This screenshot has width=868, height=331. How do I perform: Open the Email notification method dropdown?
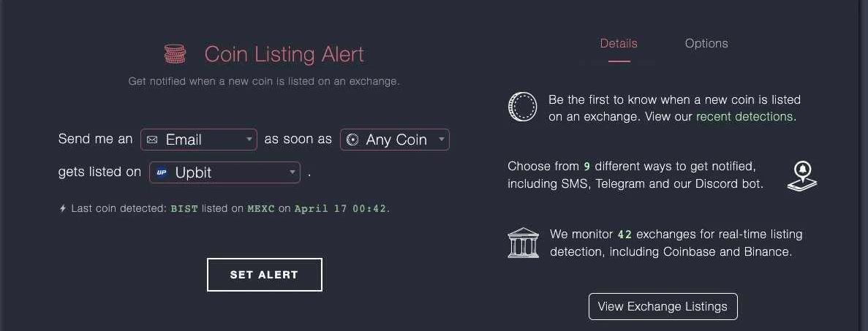coord(199,140)
